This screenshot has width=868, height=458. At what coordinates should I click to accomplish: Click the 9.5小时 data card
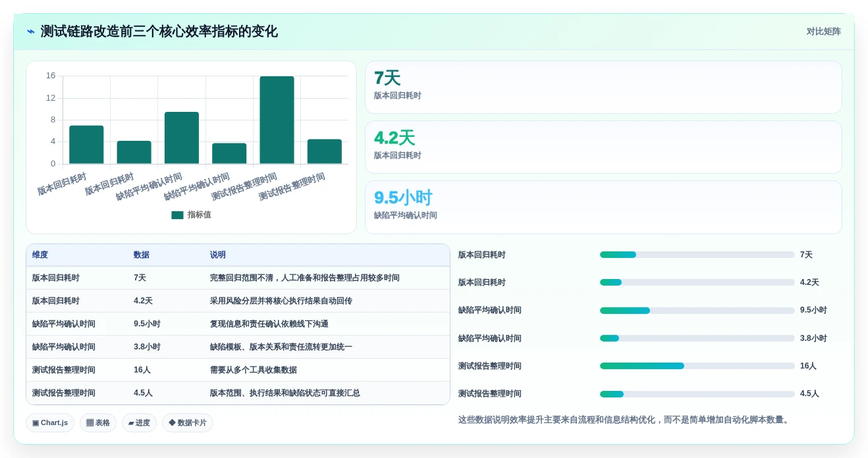click(603, 207)
